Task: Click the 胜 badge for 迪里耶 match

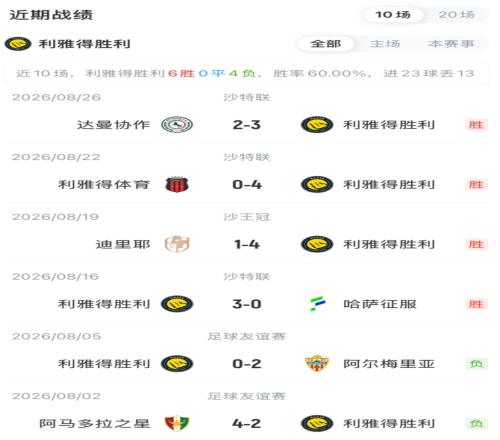Action: [x=476, y=244]
